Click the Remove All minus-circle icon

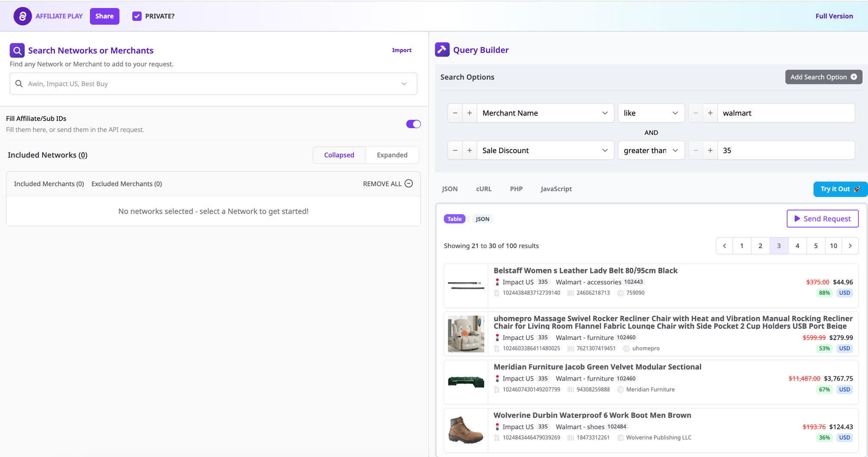tap(409, 184)
